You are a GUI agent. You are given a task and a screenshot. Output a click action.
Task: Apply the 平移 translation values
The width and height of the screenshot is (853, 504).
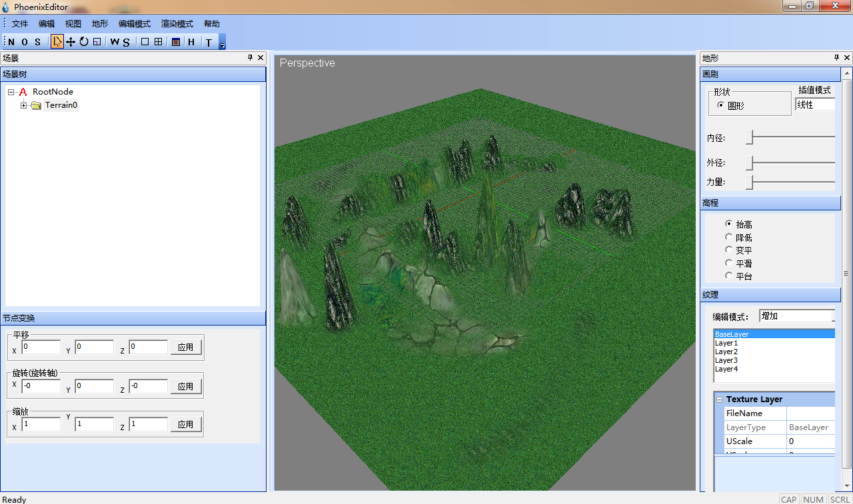tap(186, 347)
